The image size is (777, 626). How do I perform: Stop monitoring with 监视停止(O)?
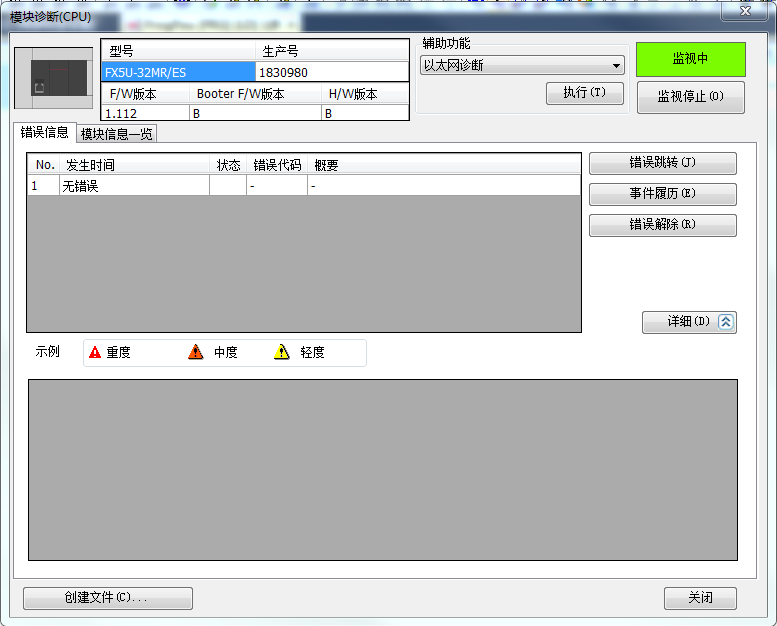pyautogui.click(x=690, y=97)
